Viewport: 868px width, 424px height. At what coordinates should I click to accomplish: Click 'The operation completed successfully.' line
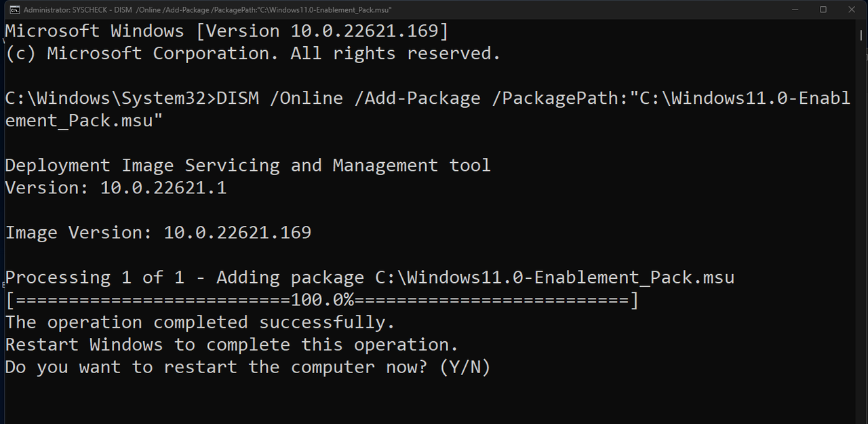(x=200, y=322)
